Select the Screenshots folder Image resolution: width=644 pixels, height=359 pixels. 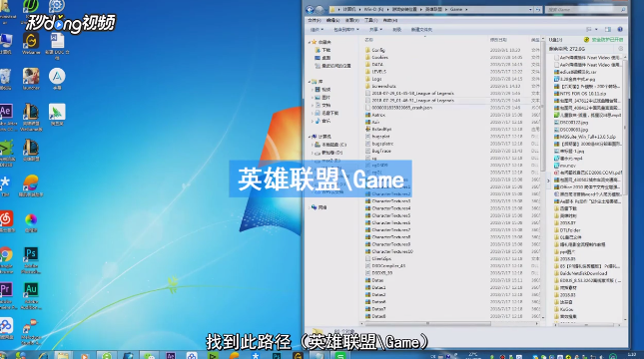(380, 86)
